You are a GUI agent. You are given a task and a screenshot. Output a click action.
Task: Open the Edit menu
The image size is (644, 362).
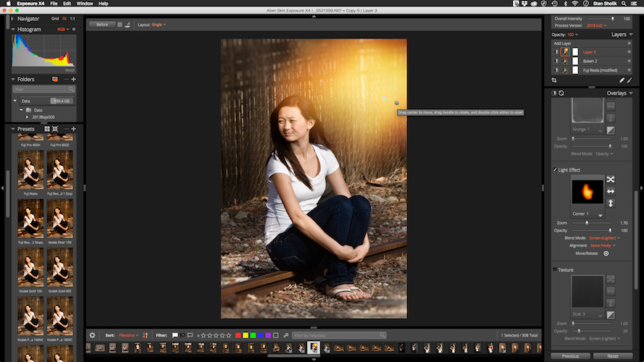pos(67,4)
